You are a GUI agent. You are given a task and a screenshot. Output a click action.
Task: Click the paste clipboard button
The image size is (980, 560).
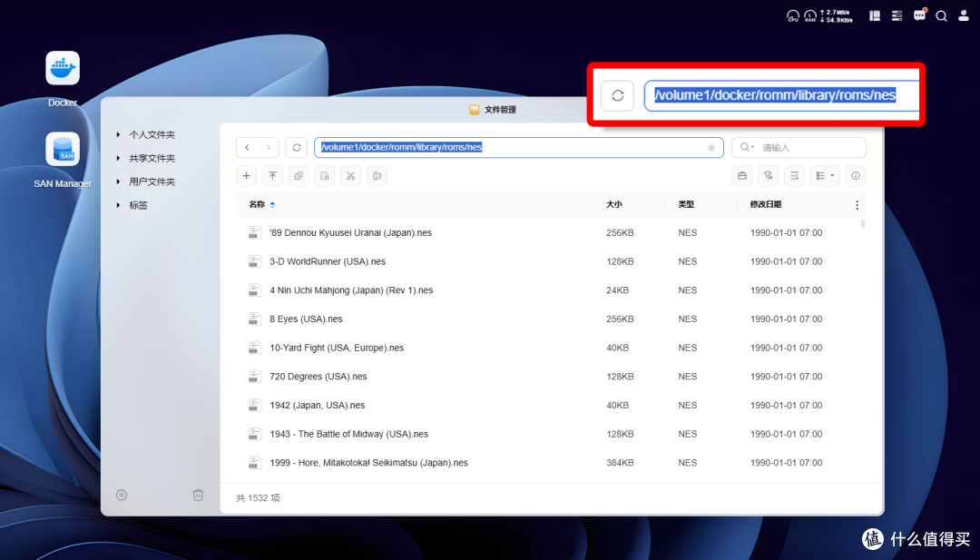(x=377, y=176)
